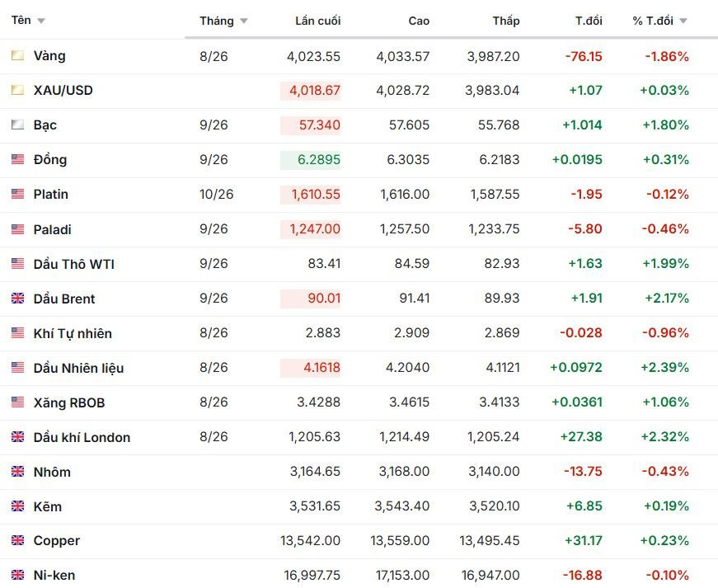
Task: Click the US flag beside Platin
Action: tap(17, 194)
